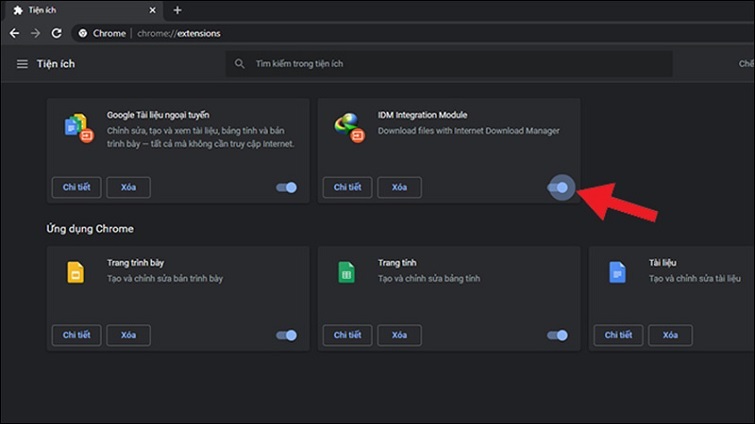The image size is (755, 424).
Task: Click Chi tiết for the Tài liệu app
Action: pos(618,336)
